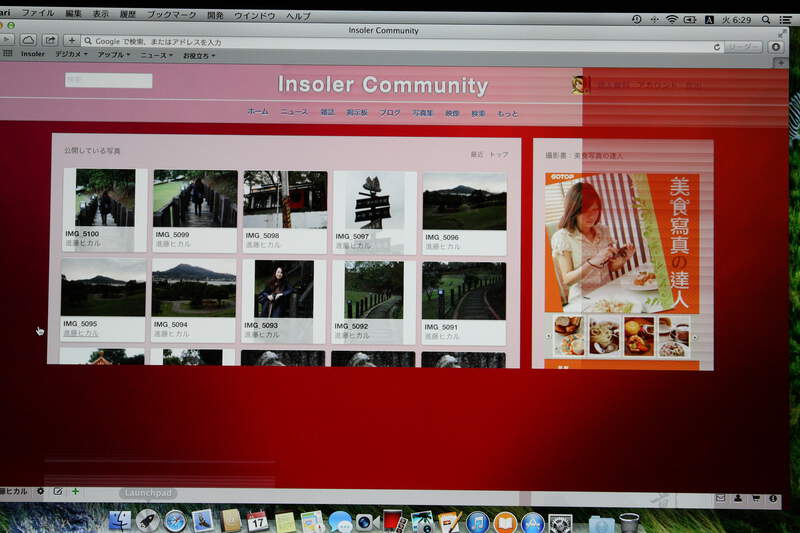
Task: Click the add-tab plus button beside the address bar
Action: 71,41
